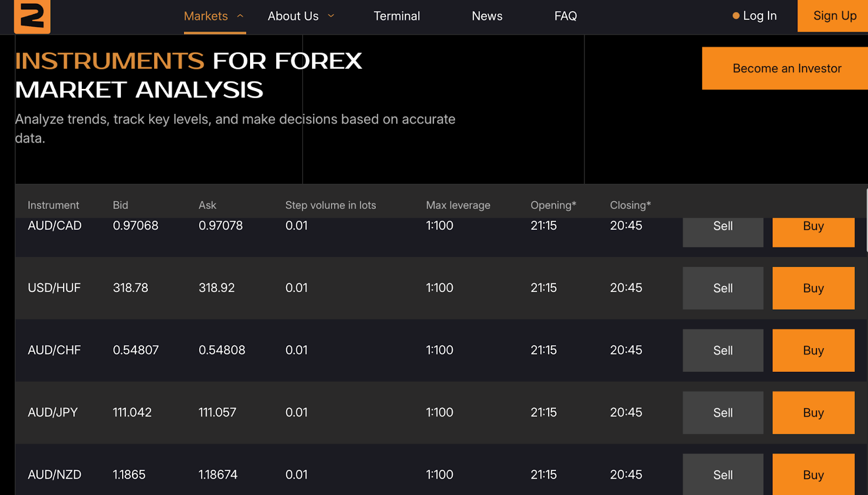Screen dimensions: 868x495
Task: Sell the AUD/CHF pair
Action: (723, 351)
